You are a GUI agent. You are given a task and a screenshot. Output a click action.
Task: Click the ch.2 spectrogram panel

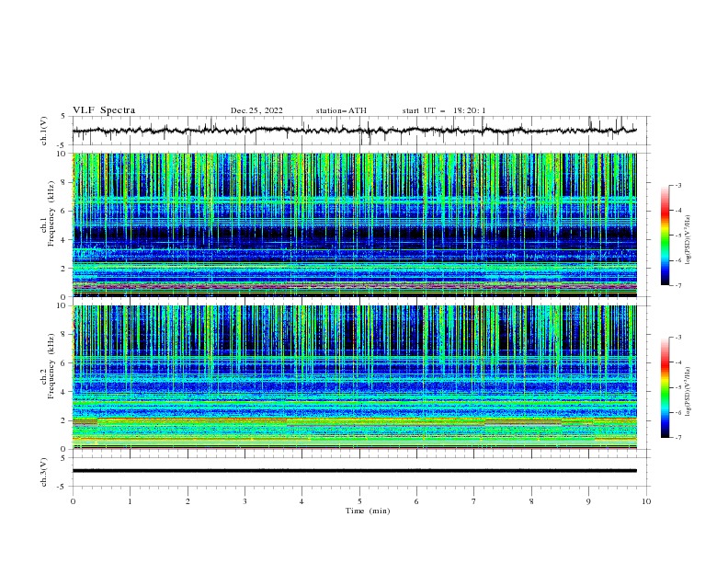point(355,377)
